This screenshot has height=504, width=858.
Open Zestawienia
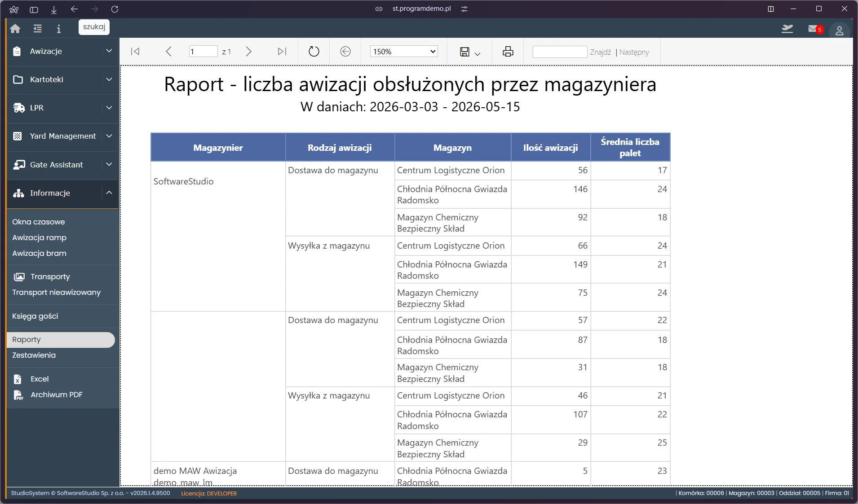34,355
